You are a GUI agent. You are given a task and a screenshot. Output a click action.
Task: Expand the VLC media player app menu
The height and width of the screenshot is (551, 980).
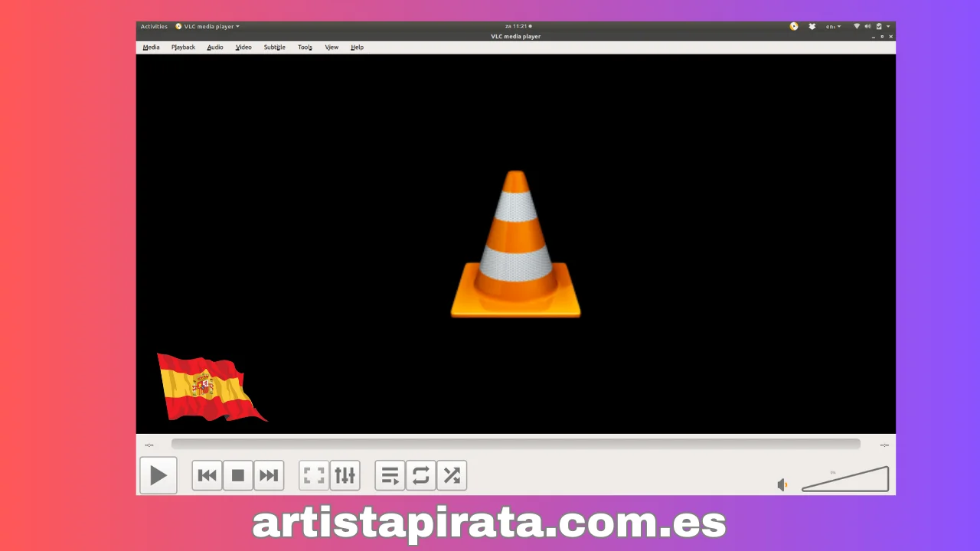(x=207, y=26)
